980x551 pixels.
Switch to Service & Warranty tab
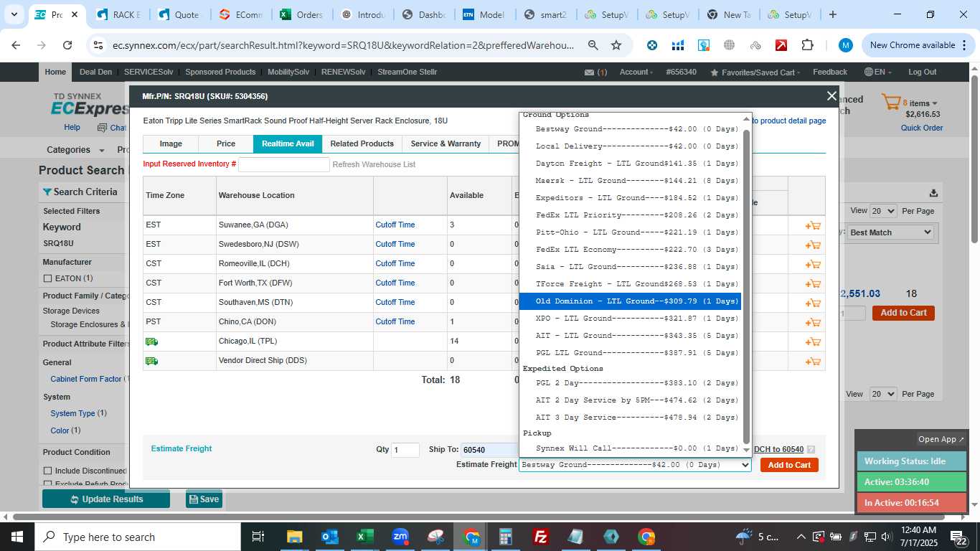coord(446,144)
